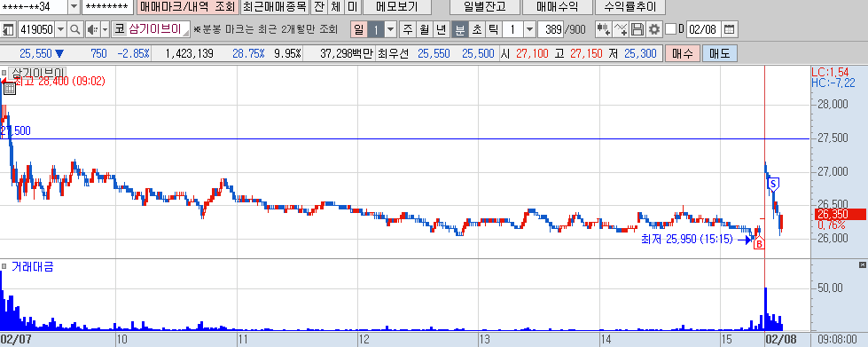Viewport: 868px width, 347px height.
Task: Switch to the 일 (daily) chart period
Action: pyautogui.click(x=359, y=29)
